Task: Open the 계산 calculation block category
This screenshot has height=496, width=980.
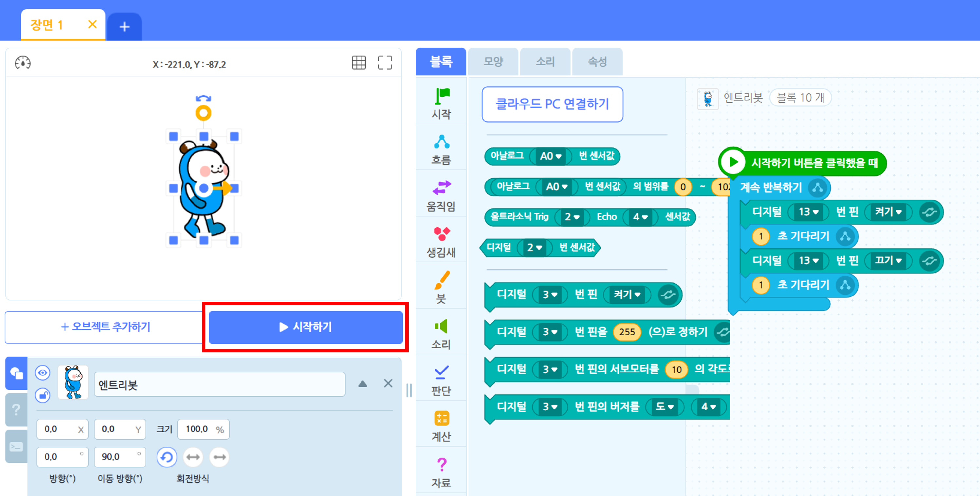Action: [x=441, y=426]
